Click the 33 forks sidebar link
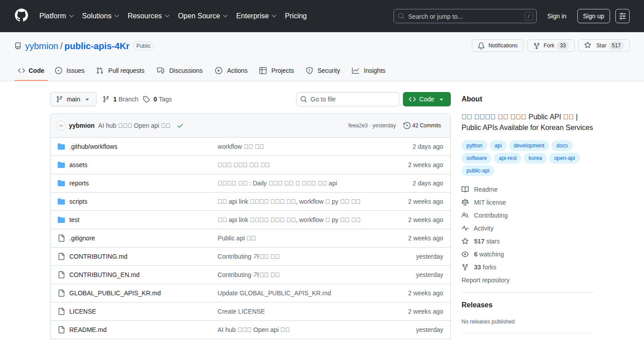The width and height of the screenshot is (644, 340). (x=485, y=267)
